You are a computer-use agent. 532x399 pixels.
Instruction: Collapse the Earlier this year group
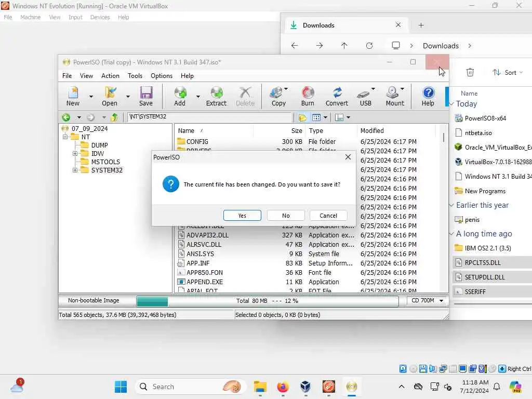click(x=451, y=205)
